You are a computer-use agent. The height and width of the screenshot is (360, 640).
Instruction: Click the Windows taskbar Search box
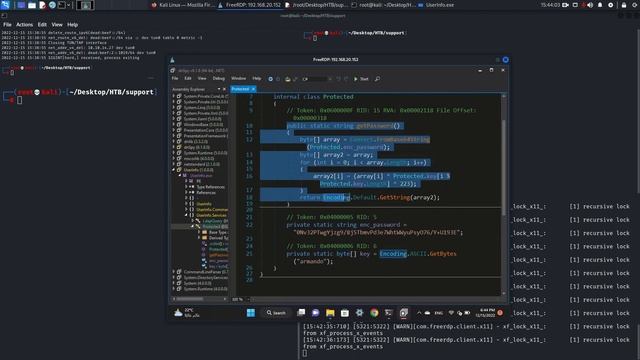[x=276, y=313]
